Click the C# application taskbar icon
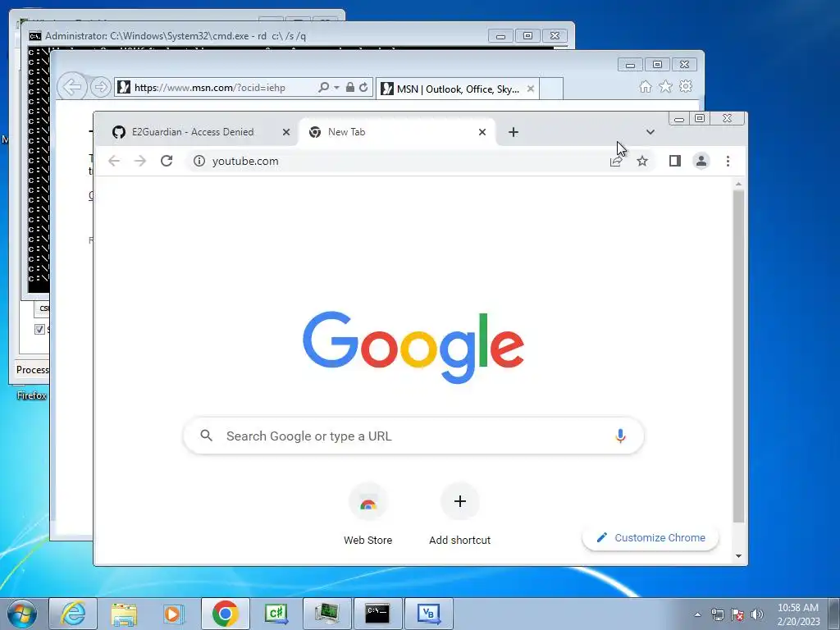 click(276, 614)
